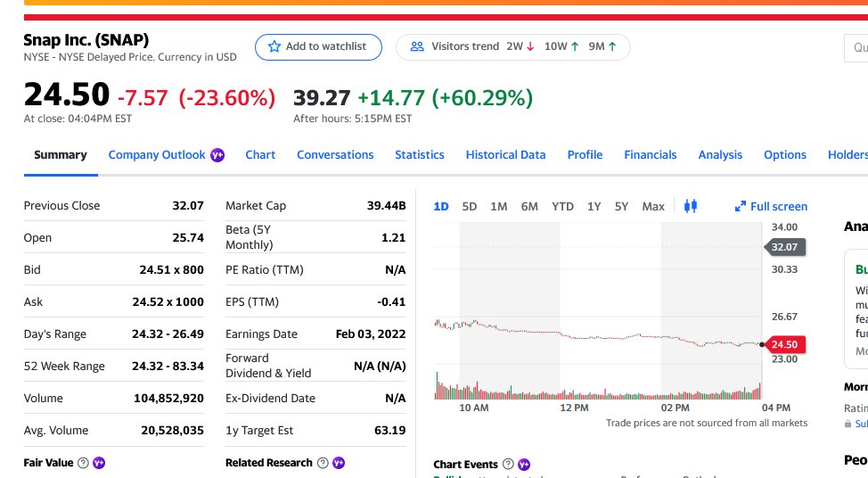Viewport: 868px width, 478px height.
Task: Click the Y+ premium badge beside Company Outlook
Action: pos(217,155)
